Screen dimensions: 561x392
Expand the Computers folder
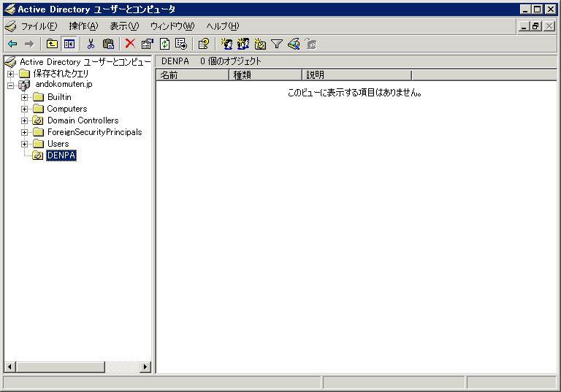click(24, 109)
